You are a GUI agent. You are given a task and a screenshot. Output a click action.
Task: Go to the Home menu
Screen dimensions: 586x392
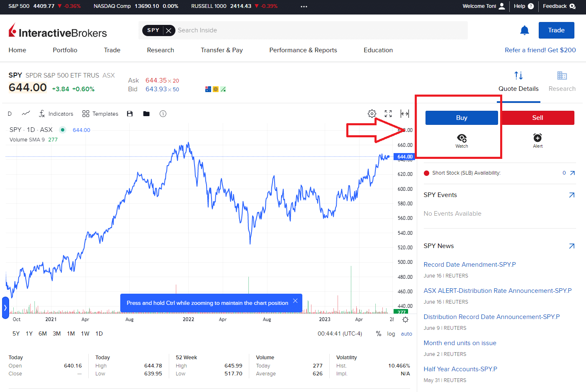pos(17,50)
